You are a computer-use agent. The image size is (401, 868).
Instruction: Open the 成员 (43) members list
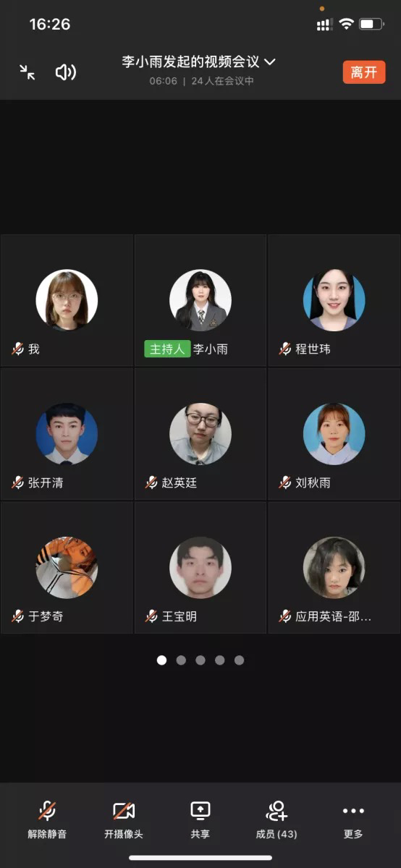pyautogui.click(x=277, y=820)
